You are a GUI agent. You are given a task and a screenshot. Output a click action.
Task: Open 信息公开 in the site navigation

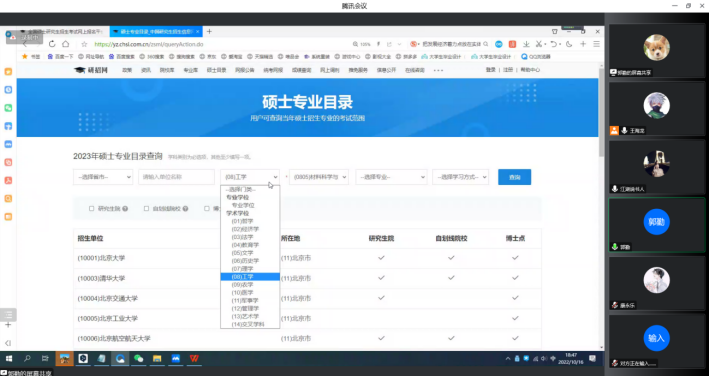pyautogui.click(x=386, y=70)
